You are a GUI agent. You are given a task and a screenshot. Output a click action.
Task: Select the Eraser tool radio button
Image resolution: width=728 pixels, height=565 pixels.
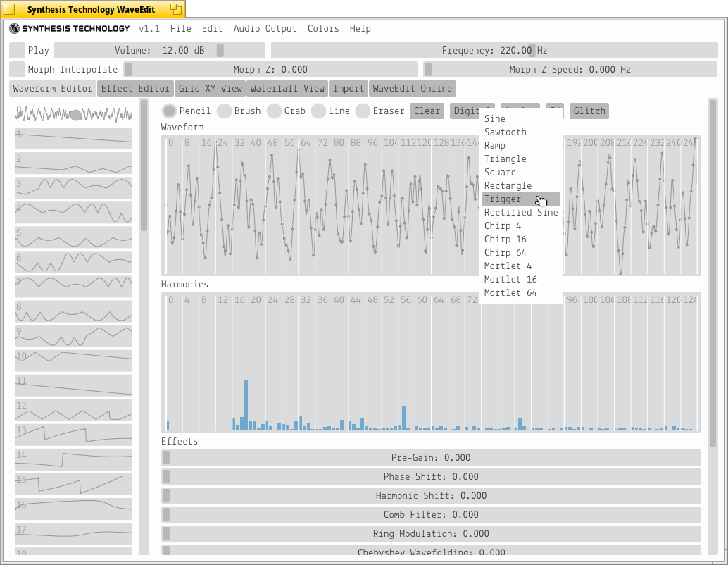click(363, 111)
